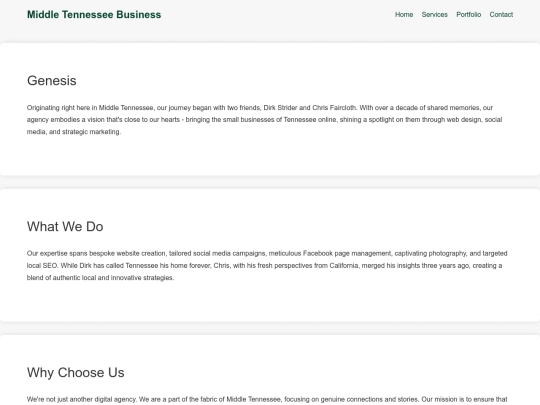Image resolution: width=540 pixels, height=405 pixels.
Task: Click the paragraph starting 'Our expertise spans'
Action: (x=267, y=266)
